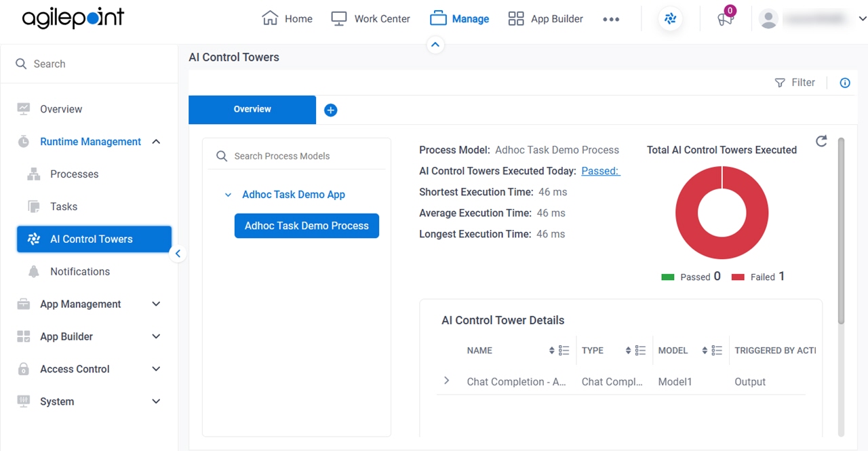Collapse the top navigation bar chevron
This screenshot has height=451, width=868.
[435, 45]
